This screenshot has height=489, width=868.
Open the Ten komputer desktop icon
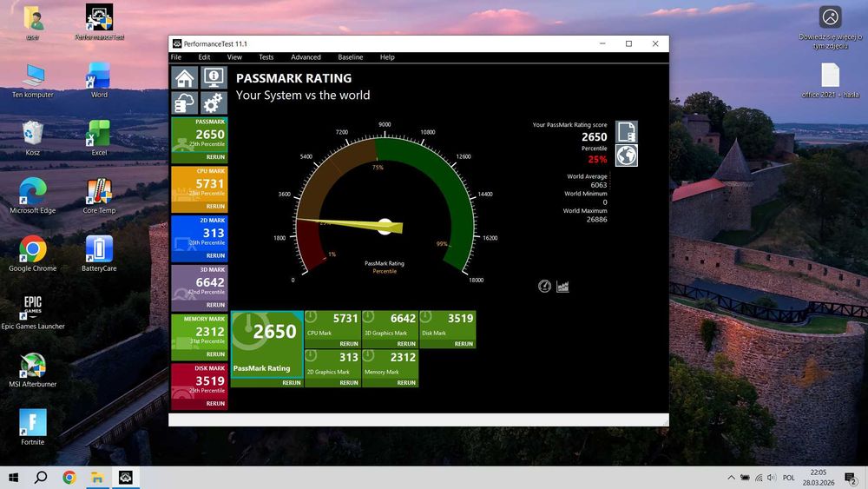[x=33, y=80]
